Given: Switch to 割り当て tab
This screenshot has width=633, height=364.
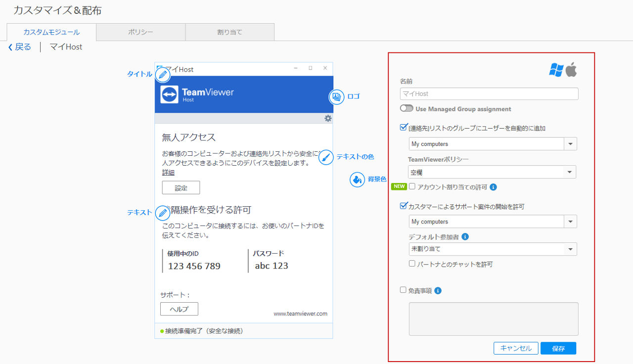Looking at the screenshot, I should (230, 32).
